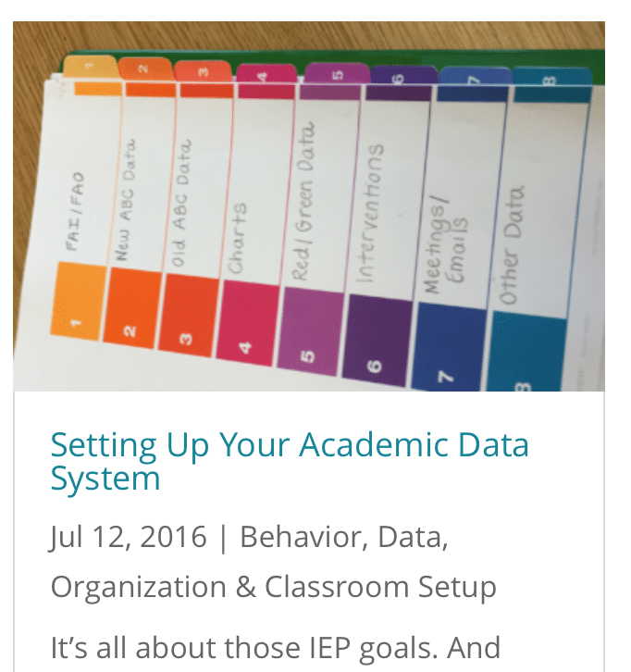
Task: Click the Meetings/Emails label in image
Action: [446, 245]
